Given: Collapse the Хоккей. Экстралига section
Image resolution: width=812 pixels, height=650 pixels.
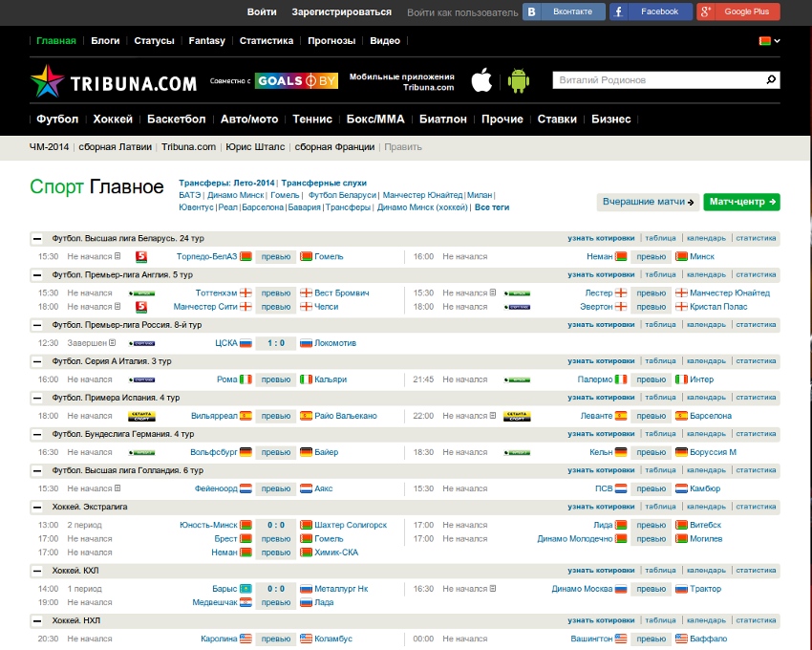Looking at the screenshot, I should coord(37,507).
